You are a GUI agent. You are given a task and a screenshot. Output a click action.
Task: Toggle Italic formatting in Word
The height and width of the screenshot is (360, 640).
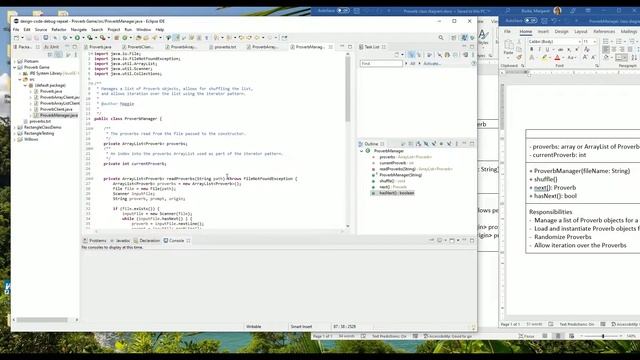(539, 49)
